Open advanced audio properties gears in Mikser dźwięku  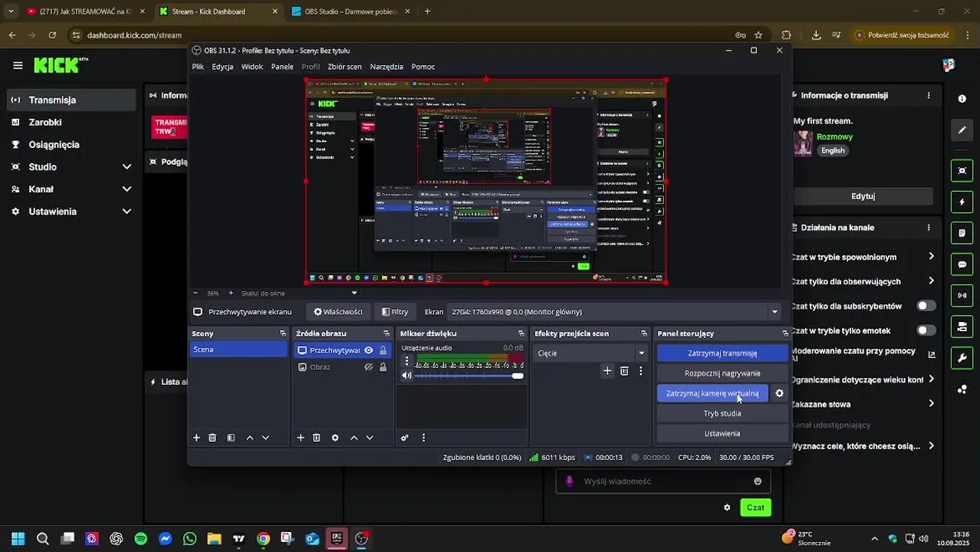[405, 438]
